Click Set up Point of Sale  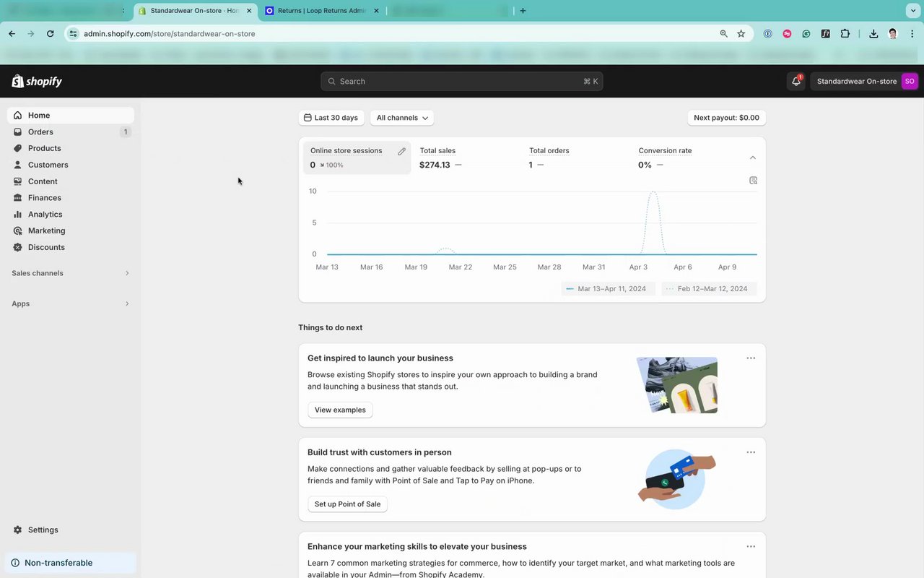pyautogui.click(x=347, y=504)
